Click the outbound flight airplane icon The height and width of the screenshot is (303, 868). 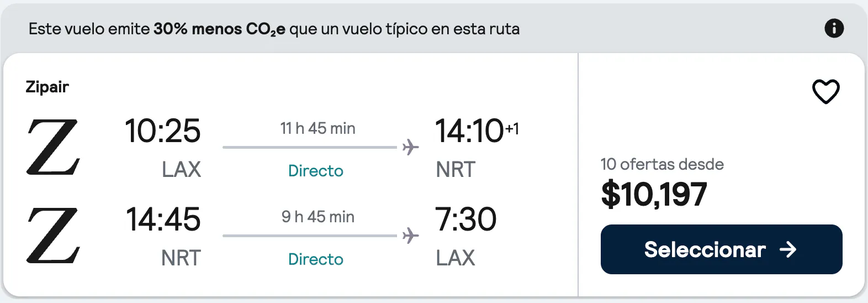(410, 147)
